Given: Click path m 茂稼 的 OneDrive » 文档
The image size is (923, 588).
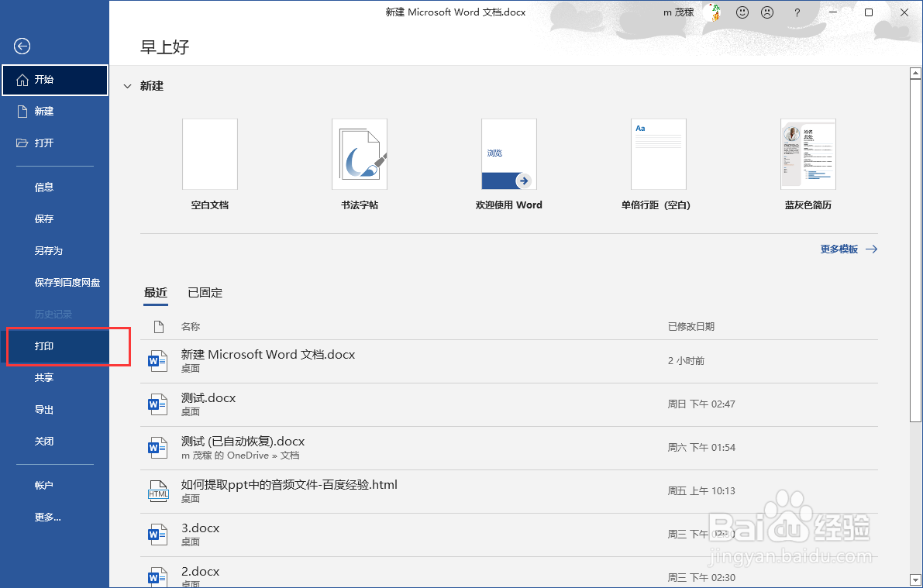Looking at the screenshot, I should click(x=240, y=456).
